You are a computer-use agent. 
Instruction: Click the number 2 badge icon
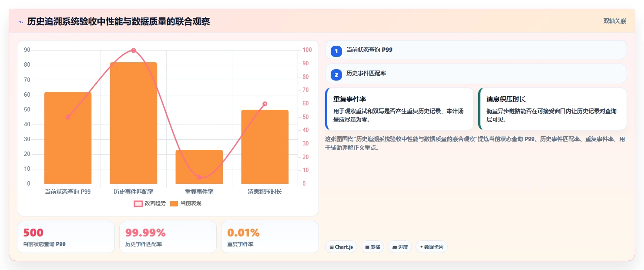coord(336,74)
